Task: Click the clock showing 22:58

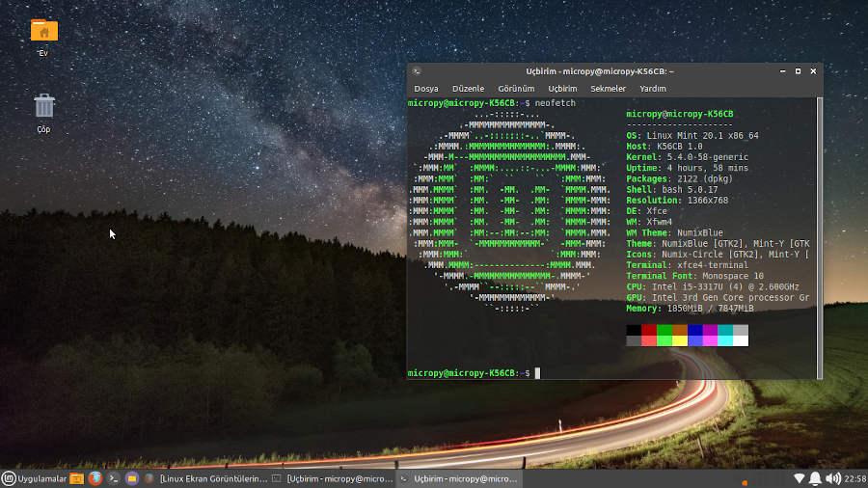Action: pyautogui.click(x=854, y=478)
